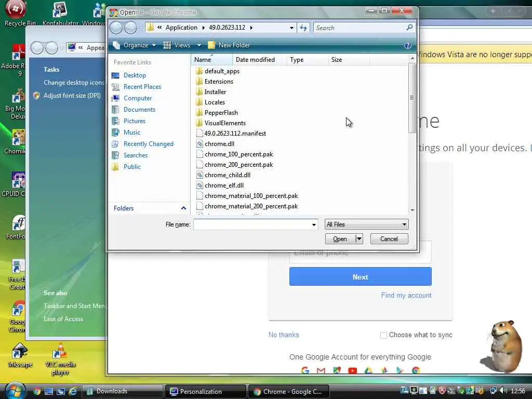Click the Internet Explorer quick launch icon
The height and width of the screenshot is (399, 532).
point(73,392)
